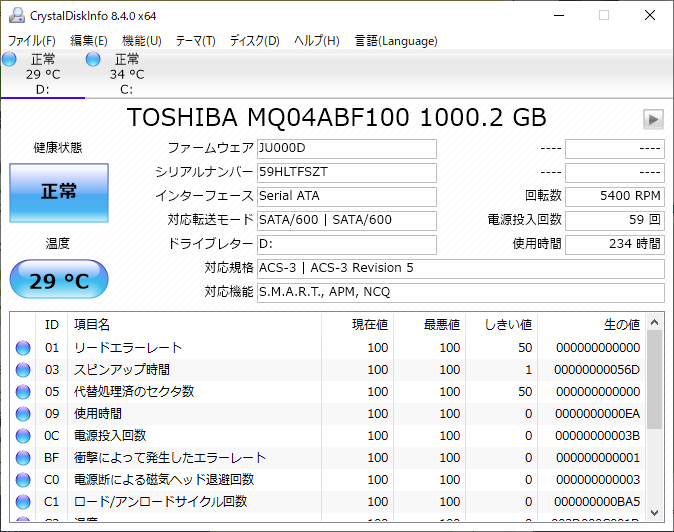The height and width of the screenshot is (532, 674).
Task: Open the 機能(U) menu
Action: pyautogui.click(x=141, y=41)
